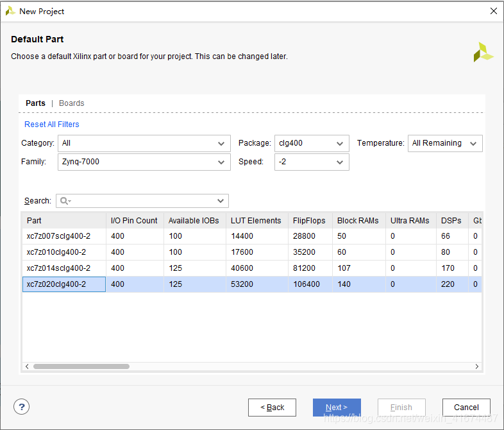Switch to the Boards tab
This screenshot has width=504, height=430.
(71, 103)
